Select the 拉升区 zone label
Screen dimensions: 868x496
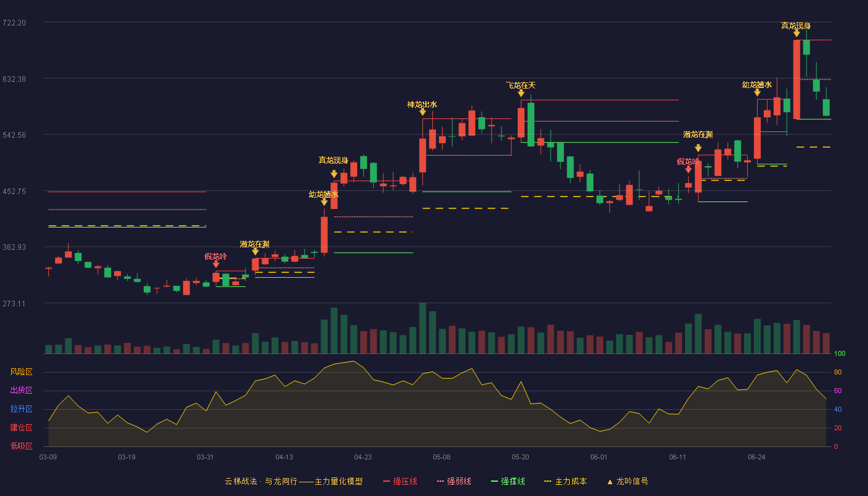pyautogui.click(x=21, y=409)
